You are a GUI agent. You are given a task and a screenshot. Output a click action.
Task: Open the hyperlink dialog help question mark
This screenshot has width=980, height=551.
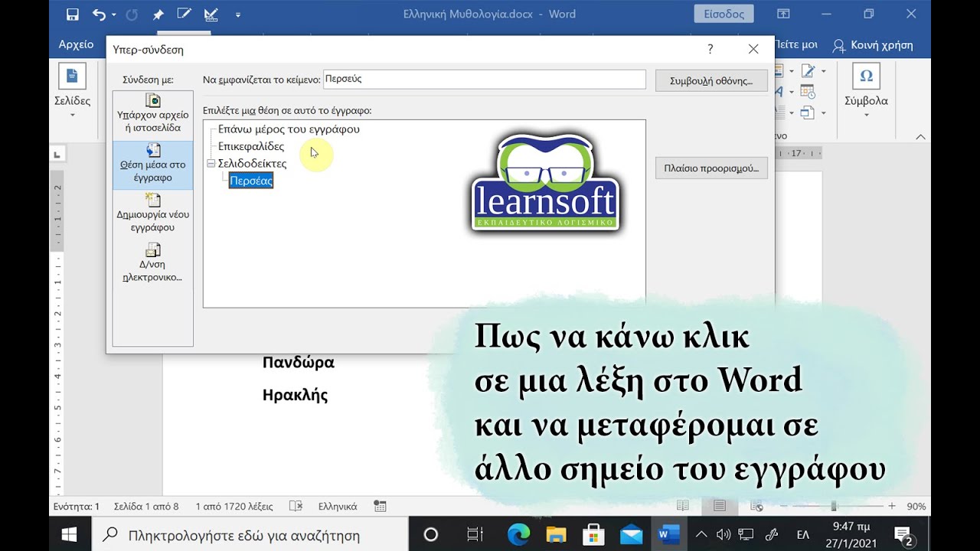pos(710,49)
